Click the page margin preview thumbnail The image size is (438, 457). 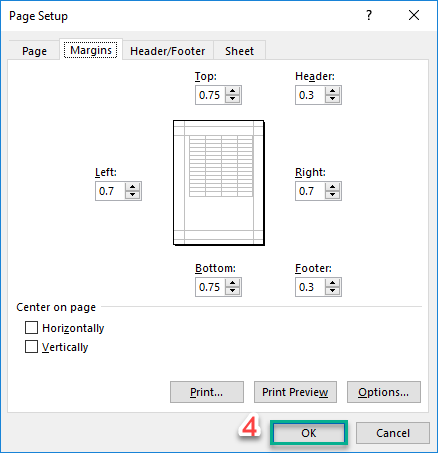click(219, 183)
